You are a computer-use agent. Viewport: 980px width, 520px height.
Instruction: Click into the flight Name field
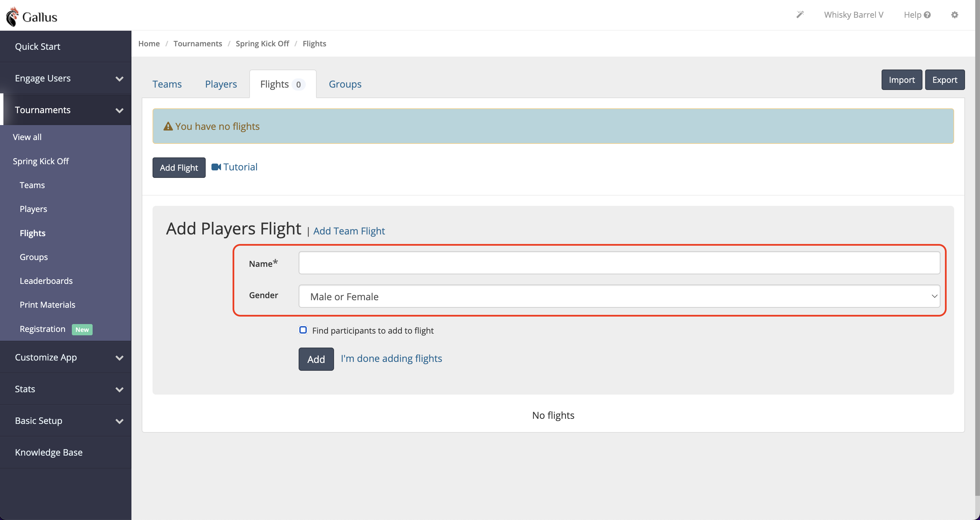tap(619, 263)
